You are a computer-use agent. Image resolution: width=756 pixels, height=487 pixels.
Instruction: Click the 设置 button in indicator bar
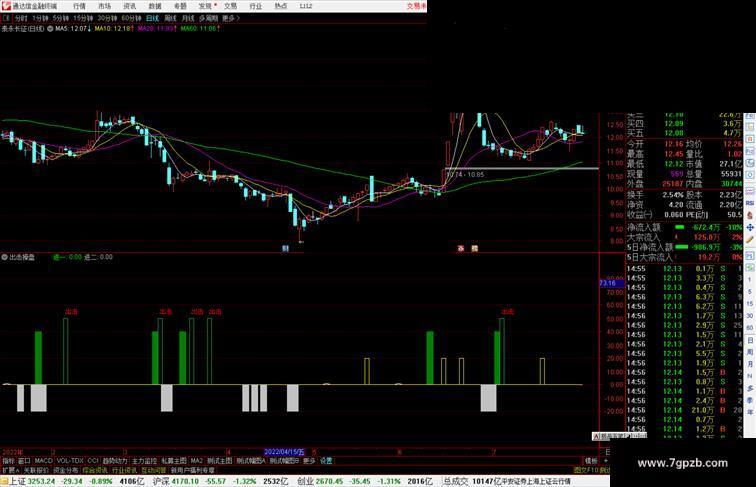(x=326, y=461)
